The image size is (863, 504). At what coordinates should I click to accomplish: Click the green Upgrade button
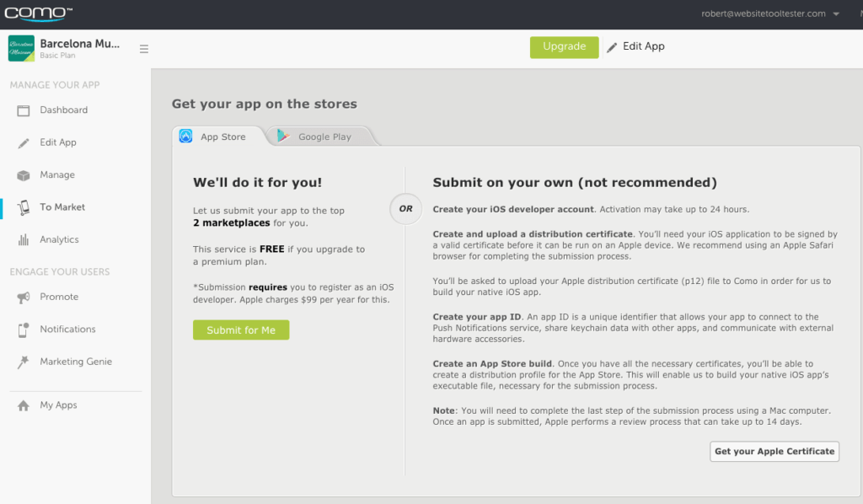click(x=564, y=46)
